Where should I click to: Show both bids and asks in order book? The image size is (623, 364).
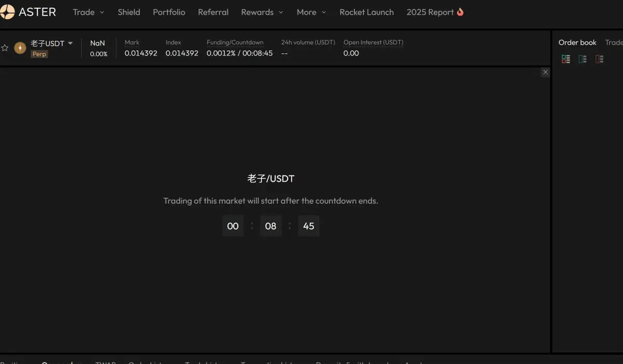pyautogui.click(x=566, y=59)
